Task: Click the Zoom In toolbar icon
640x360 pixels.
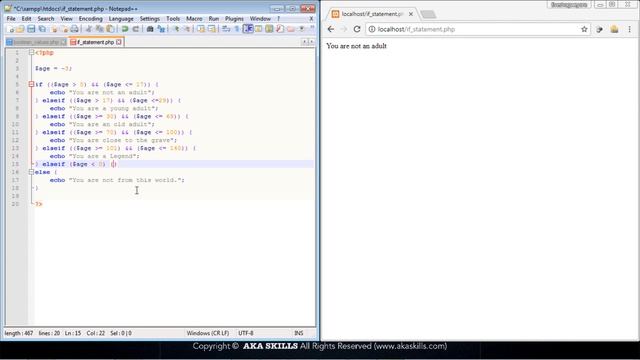Action: click(x=176, y=29)
